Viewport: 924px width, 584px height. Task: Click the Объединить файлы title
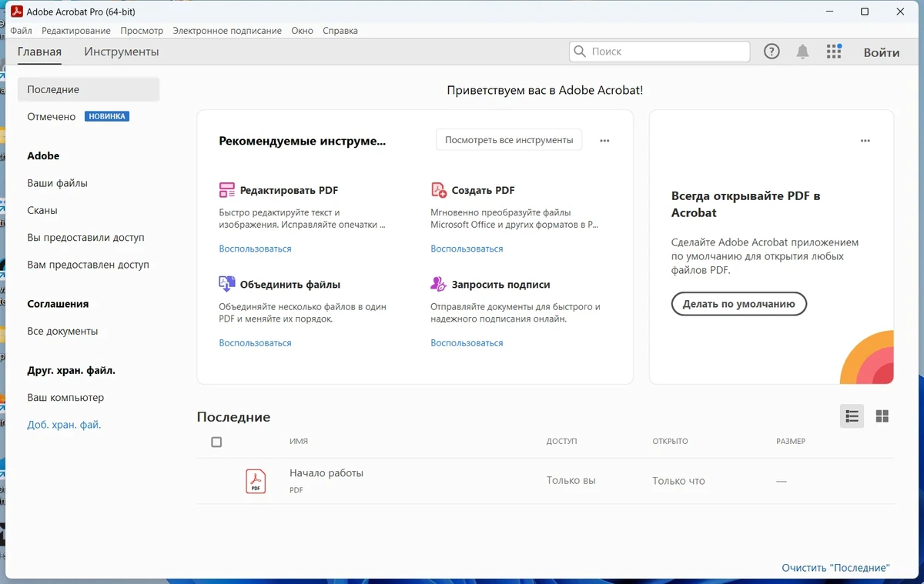point(290,285)
